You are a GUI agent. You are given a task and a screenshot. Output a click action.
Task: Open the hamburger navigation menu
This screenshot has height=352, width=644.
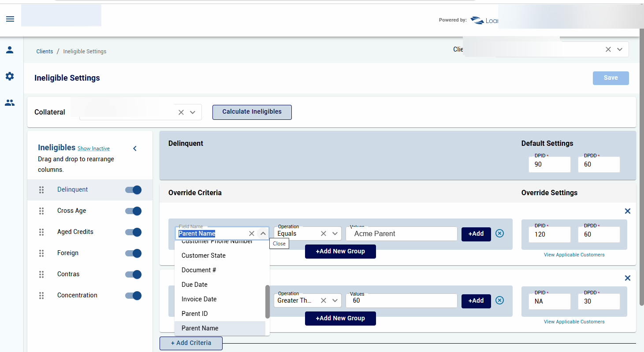tap(10, 19)
